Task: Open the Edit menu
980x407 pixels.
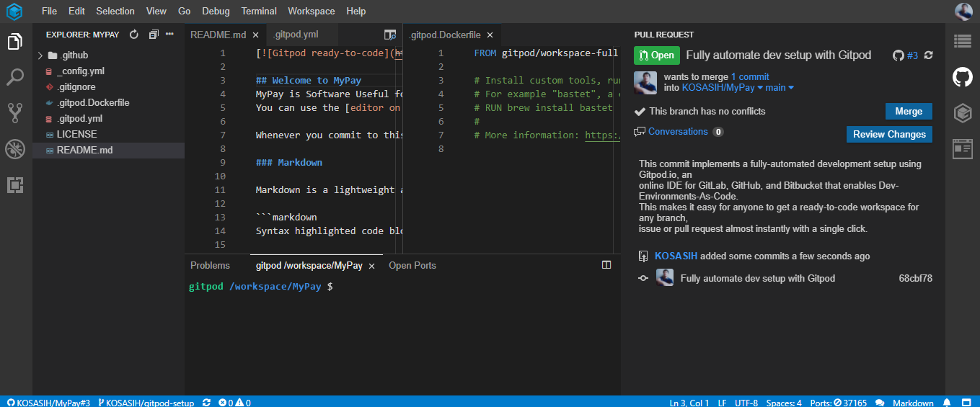Action: (76, 12)
